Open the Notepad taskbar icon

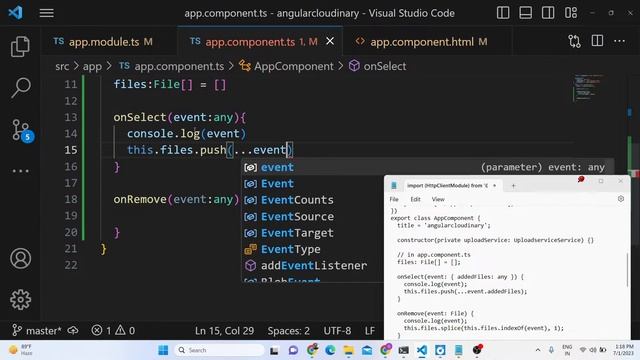point(458,350)
